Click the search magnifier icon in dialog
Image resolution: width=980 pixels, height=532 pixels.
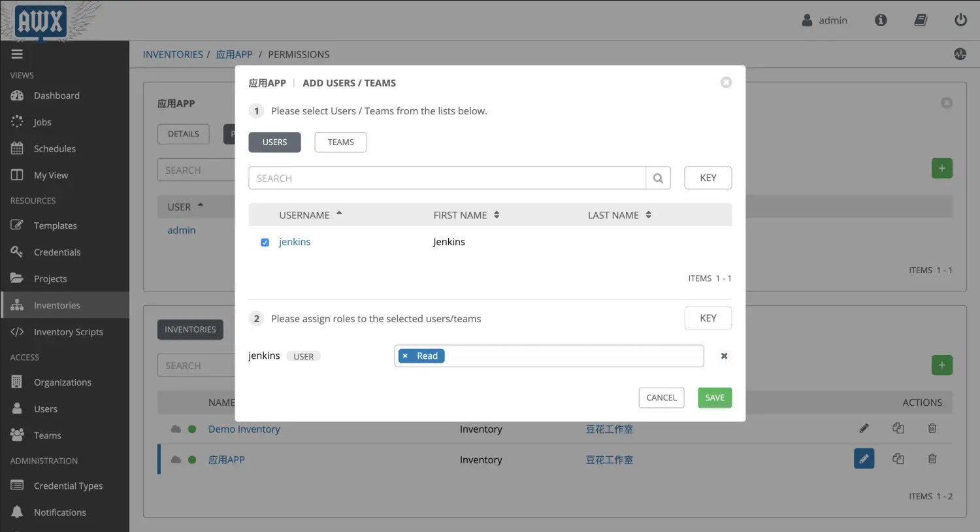click(x=658, y=178)
